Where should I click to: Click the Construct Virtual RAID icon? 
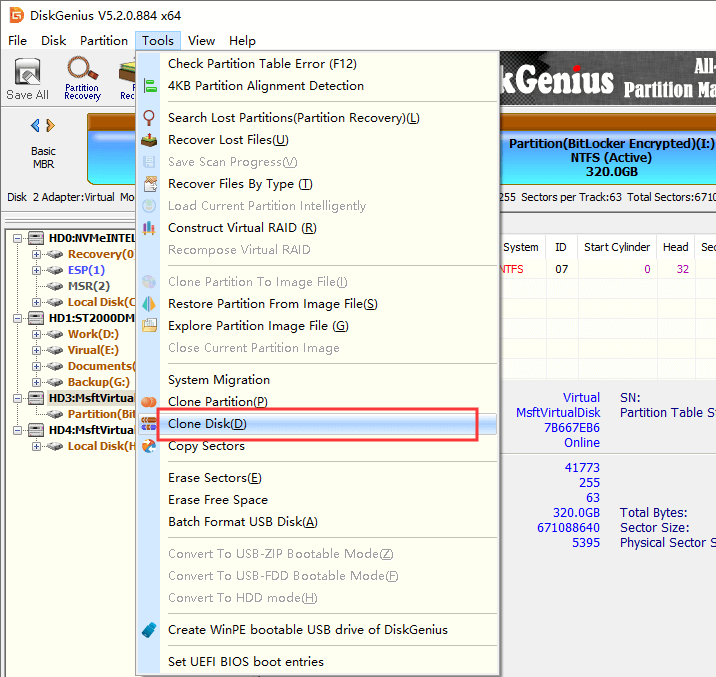click(x=149, y=228)
